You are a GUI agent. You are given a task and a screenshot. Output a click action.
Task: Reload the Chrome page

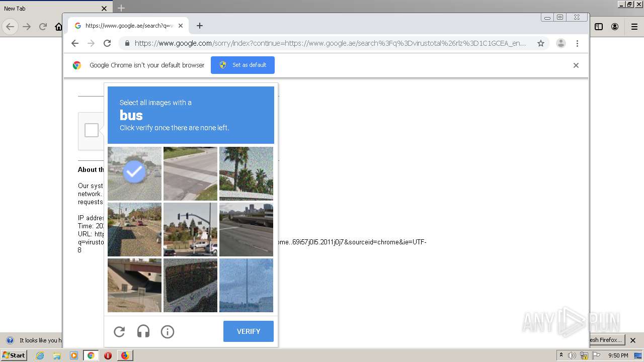click(107, 43)
